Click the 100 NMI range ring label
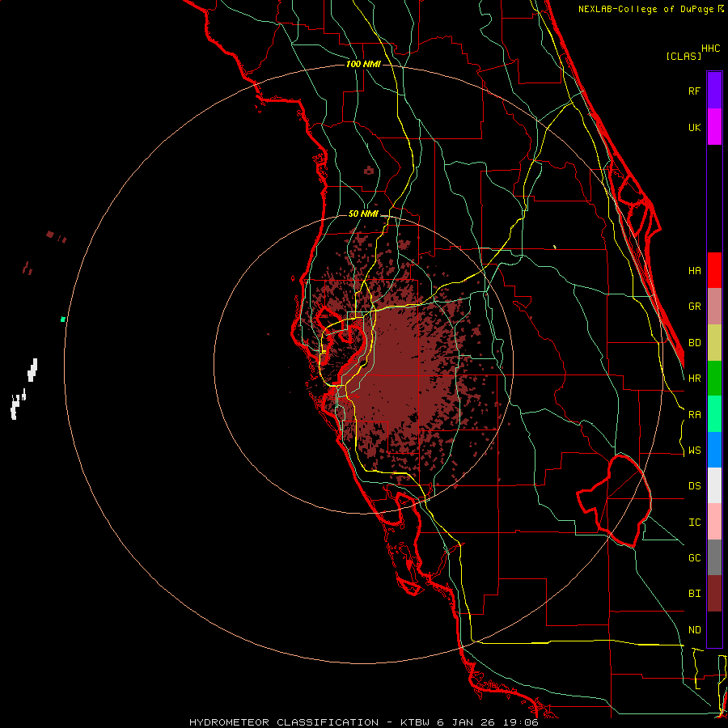This screenshot has height=728, width=728. [363, 64]
